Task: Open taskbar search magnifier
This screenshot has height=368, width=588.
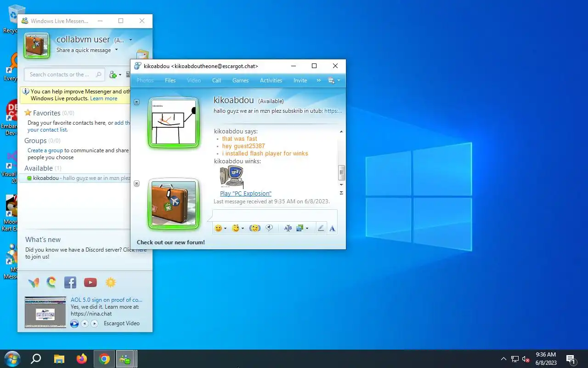Action: coord(36,359)
